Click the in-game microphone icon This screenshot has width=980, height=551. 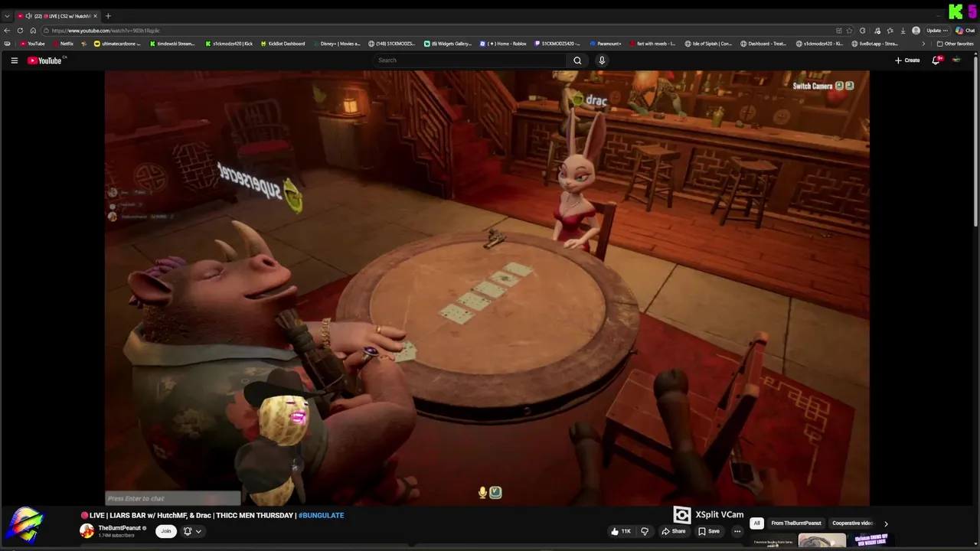(482, 492)
